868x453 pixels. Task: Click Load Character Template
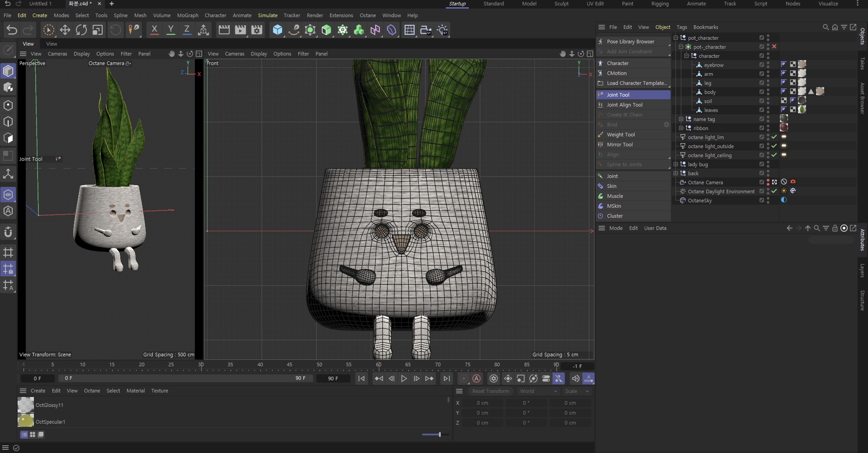click(x=633, y=83)
